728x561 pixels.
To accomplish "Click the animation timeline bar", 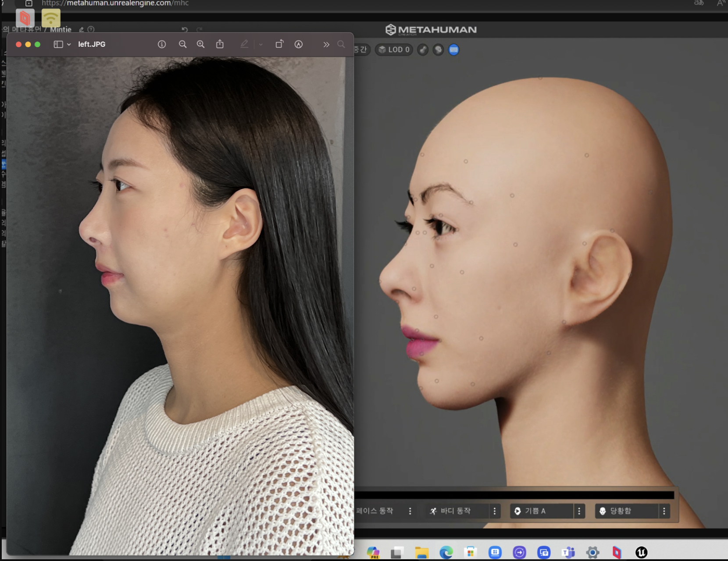I will pyautogui.click(x=514, y=495).
